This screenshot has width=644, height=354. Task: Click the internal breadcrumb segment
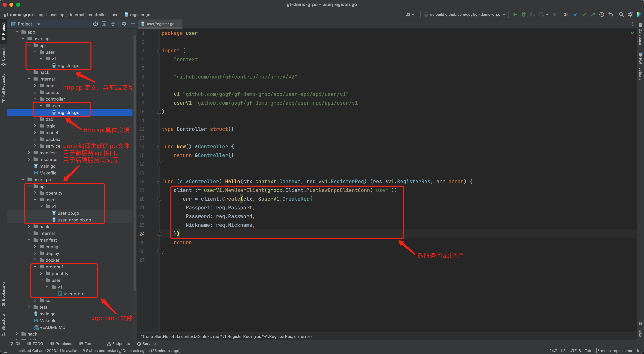pyautogui.click(x=77, y=14)
